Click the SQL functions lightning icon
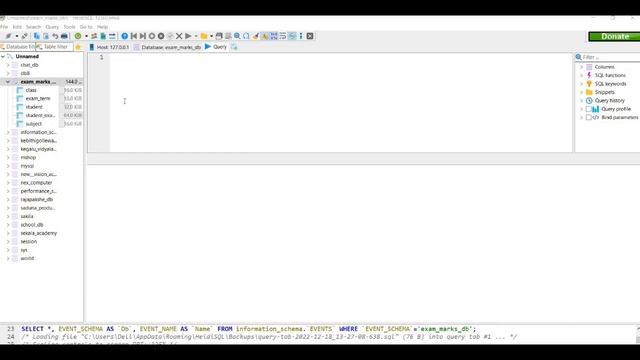Image resolution: width=640 pixels, height=360 pixels. [589, 75]
